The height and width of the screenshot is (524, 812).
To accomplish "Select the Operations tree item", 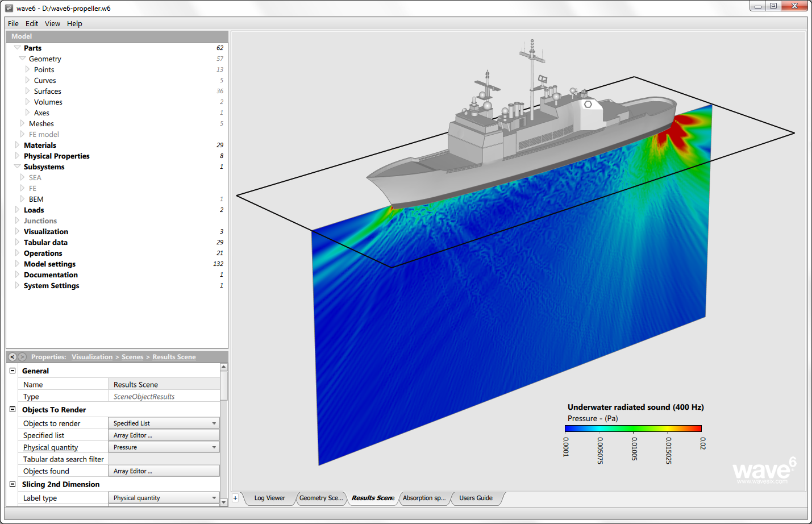I will pyautogui.click(x=43, y=253).
